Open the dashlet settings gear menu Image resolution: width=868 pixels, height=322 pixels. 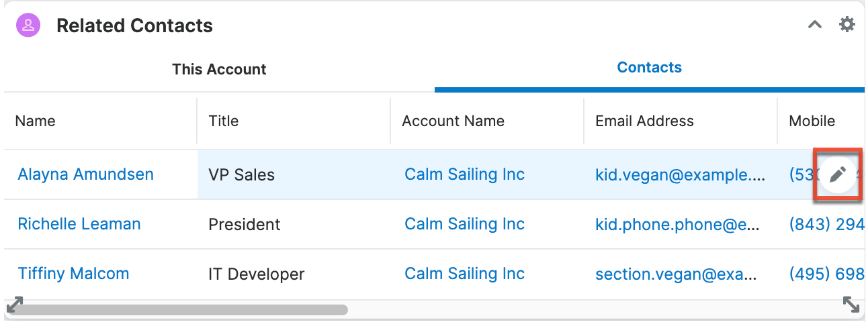click(x=847, y=25)
